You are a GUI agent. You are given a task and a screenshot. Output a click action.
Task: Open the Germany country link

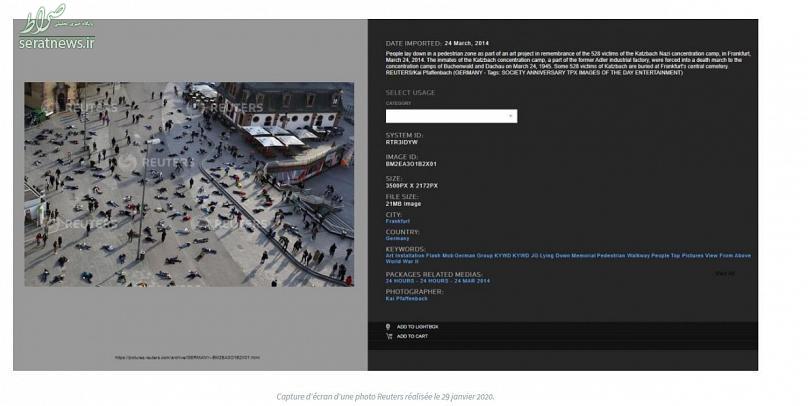click(397, 239)
